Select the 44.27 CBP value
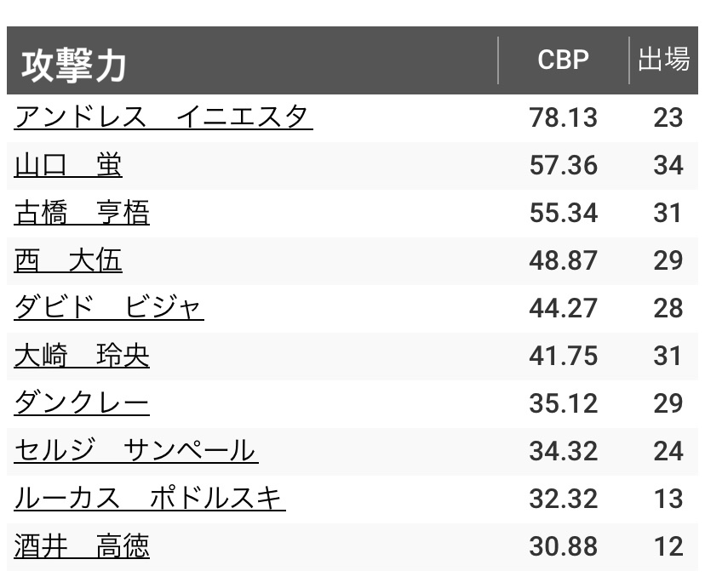The height and width of the screenshot is (588, 705). point(563,308)
